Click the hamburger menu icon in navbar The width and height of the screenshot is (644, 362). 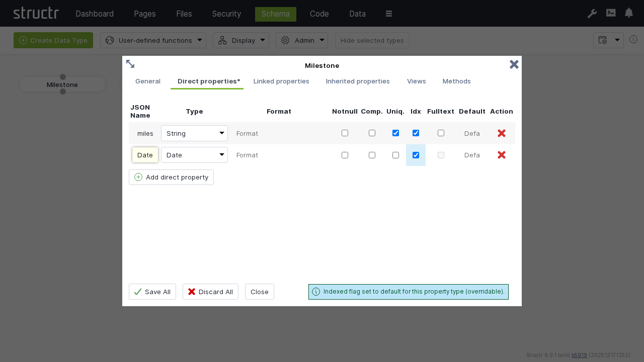coord(389,14)
